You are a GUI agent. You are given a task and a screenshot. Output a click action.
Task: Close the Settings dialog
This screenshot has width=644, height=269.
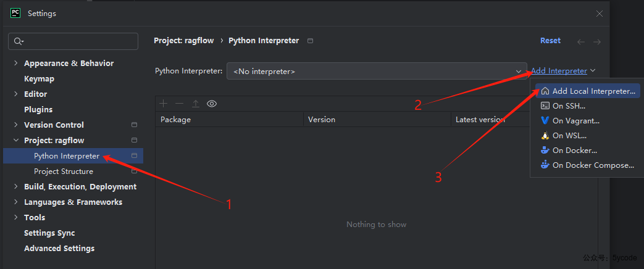point(599,14)
